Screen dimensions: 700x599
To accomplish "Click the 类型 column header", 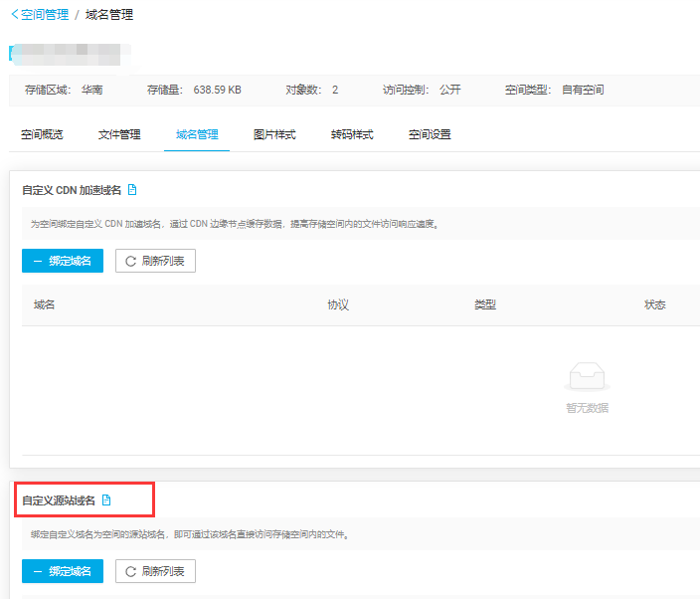I will click(x=485, y=304).
